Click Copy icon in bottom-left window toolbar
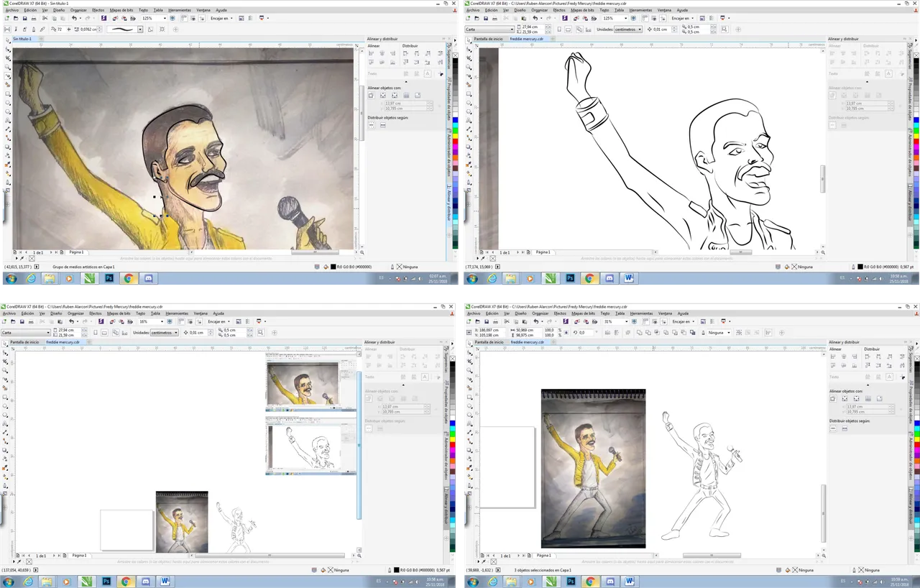The height and width of the screenshot is (588, 920). click(x=50, y=321)
